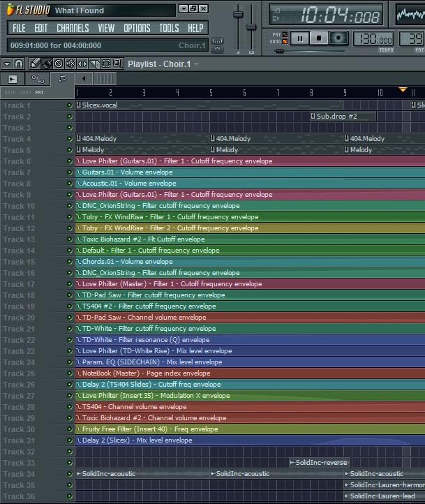The height and width of the screenshot is (504, 425).
Task: Open clip menu icon of SolidInc-Lauren-lead
Action: [347, 496]
